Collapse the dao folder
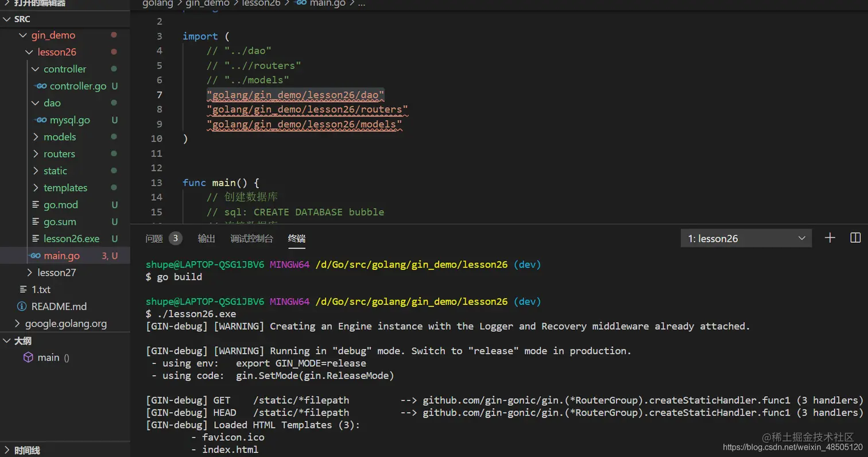Screen dimensions: 868x457 pyautogui.click(x=36, y=103)
